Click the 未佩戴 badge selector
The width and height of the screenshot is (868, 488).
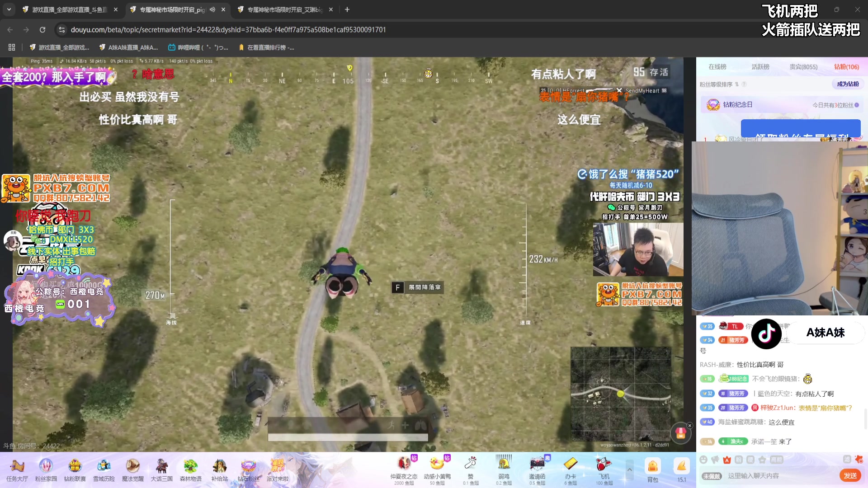click(x=712, y=476)
